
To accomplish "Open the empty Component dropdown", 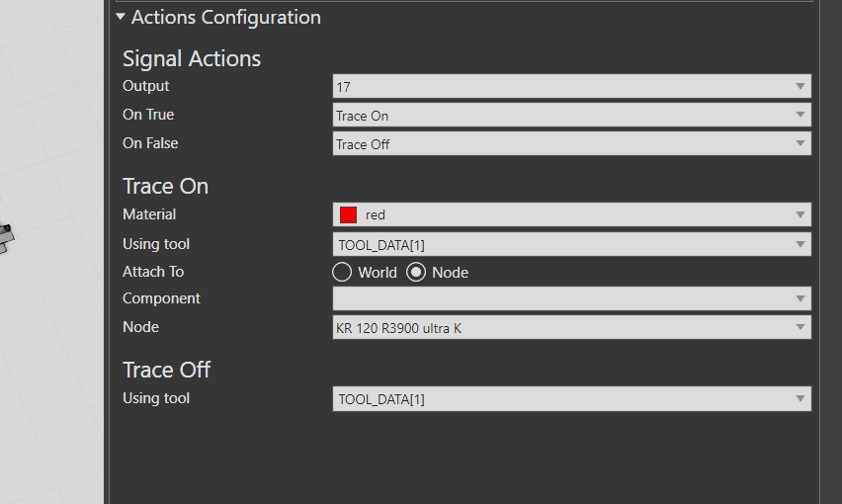I will tap(563, 298).
